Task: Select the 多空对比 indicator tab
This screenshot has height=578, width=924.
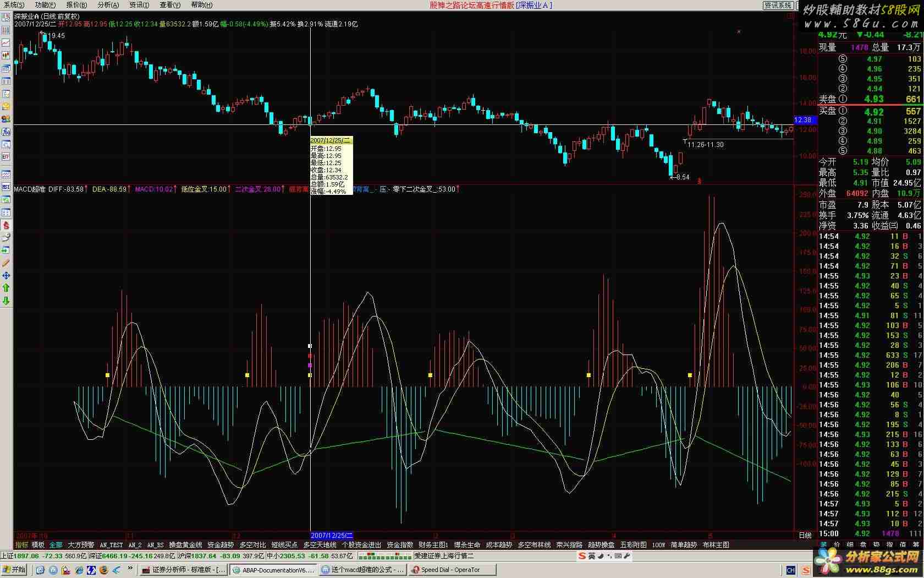Action: 253,545
